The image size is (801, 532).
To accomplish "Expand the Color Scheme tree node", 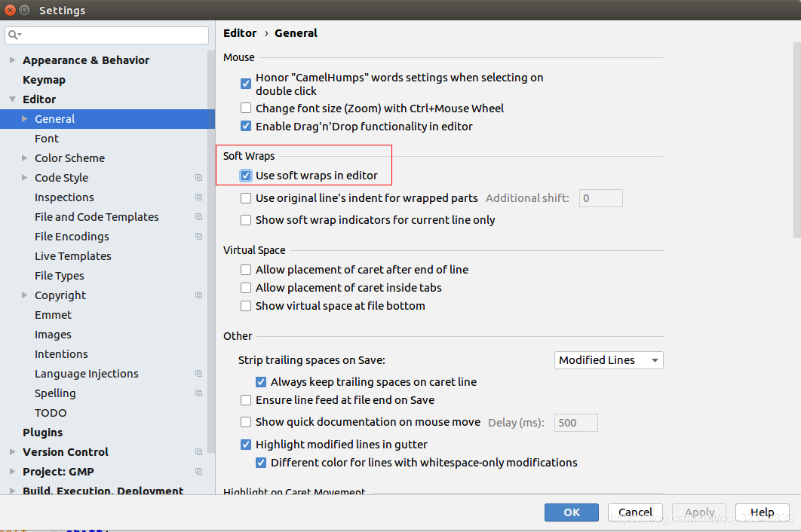I will pos(25,158).
